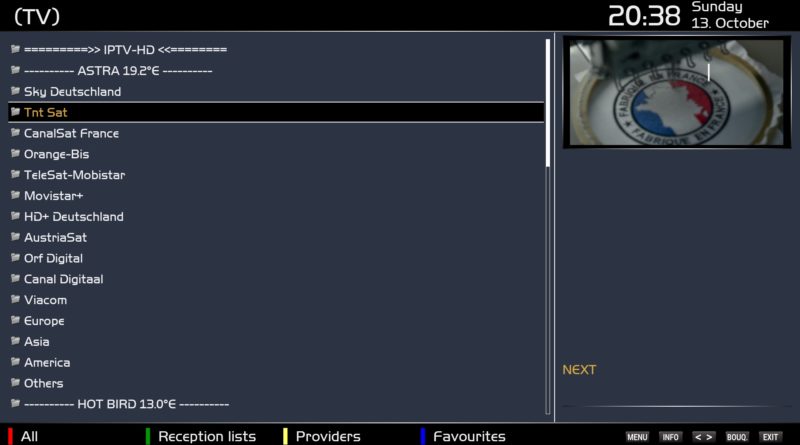Image resolution: width=800 pixels, height=445 pixels.
Task: Switch to blue Favourites view
Action: 463,436
